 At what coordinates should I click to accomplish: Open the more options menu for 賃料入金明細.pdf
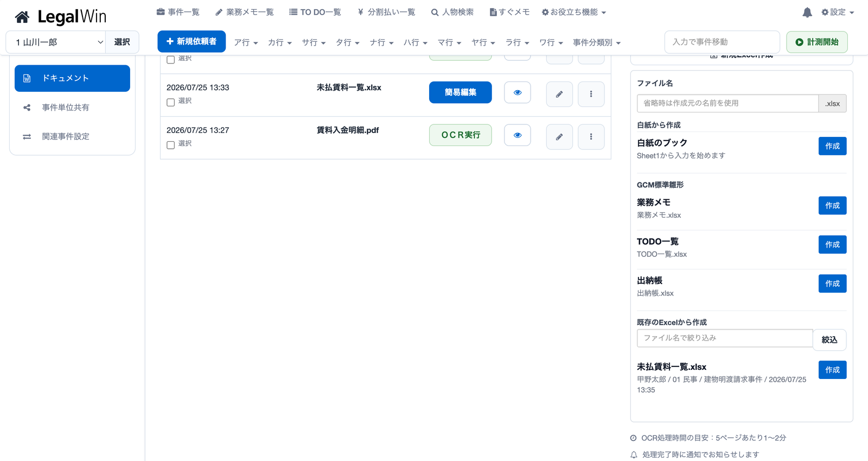591,137
